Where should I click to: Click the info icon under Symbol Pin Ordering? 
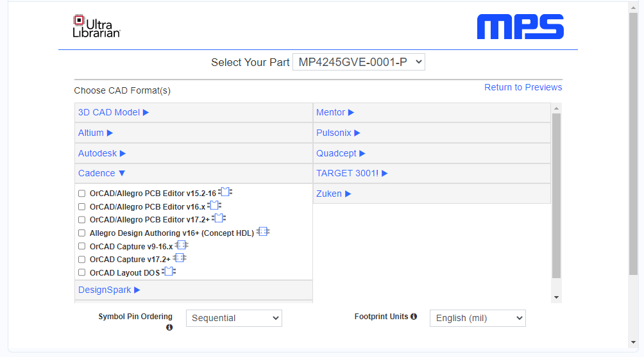(169, 328)
